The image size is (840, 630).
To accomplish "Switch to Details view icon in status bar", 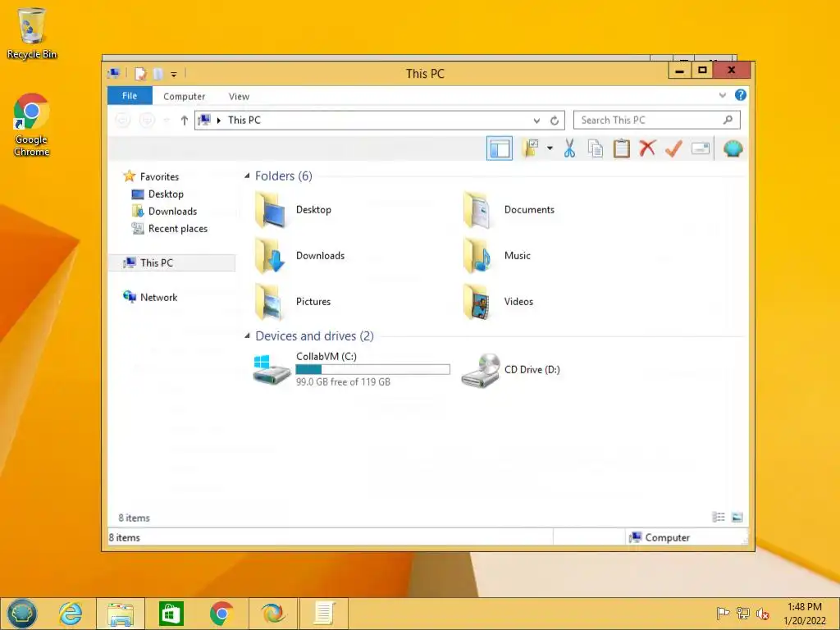I will pyautogui.click(x=719, y=517).
